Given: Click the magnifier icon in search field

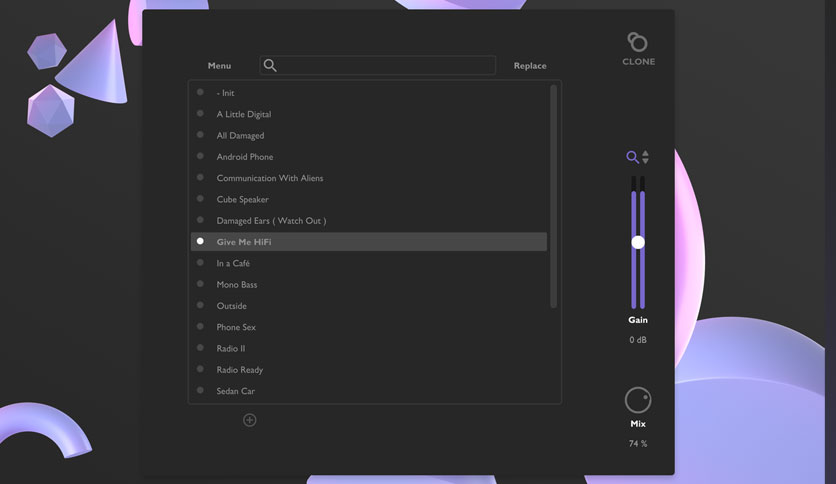Looking at the screenshot, I should pyautogui.click(x=270, y=65).
